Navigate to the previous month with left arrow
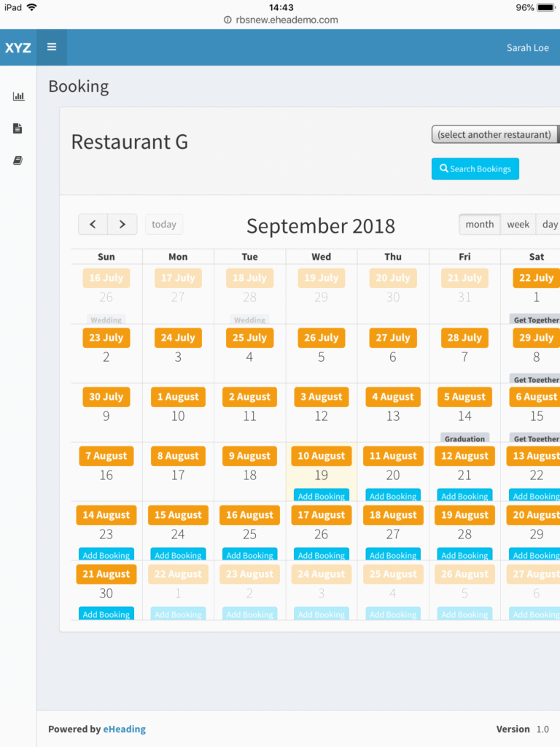The height and width of the screenshot is (747, 560). pos(93,224)
